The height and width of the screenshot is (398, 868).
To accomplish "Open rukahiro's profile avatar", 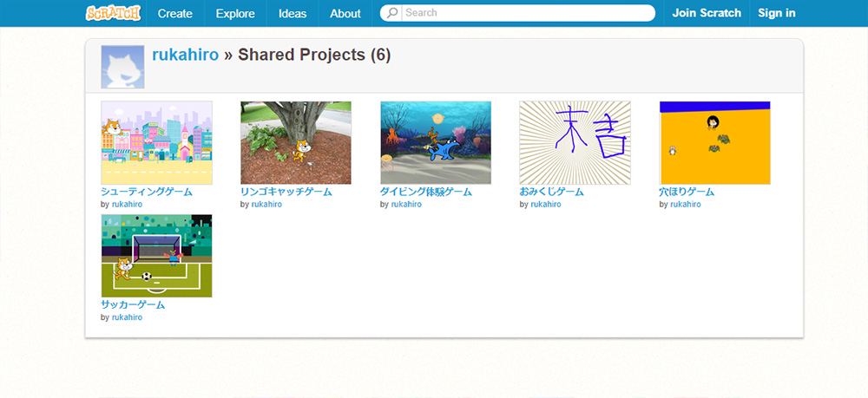I will tap(122, 67).
